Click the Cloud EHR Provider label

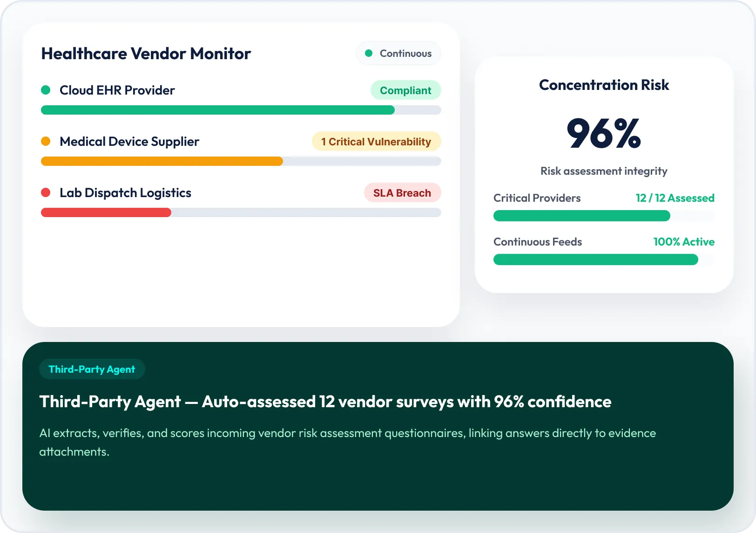click(117, 90)
